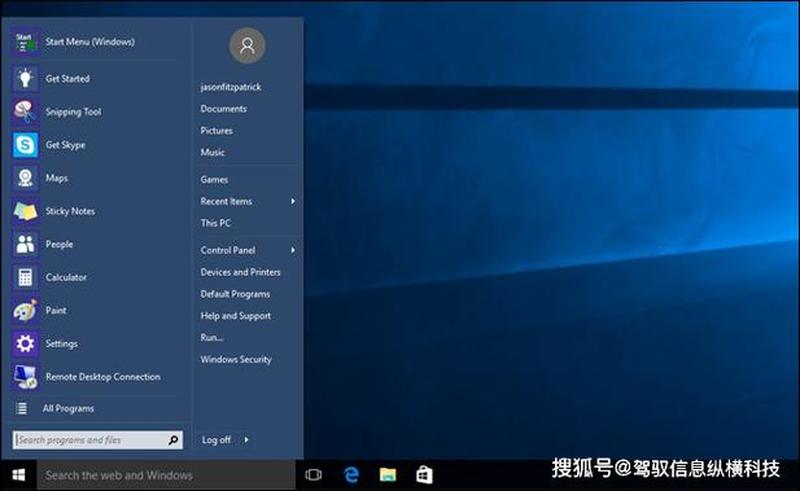Open Windows Security entry

pos(236,359)
